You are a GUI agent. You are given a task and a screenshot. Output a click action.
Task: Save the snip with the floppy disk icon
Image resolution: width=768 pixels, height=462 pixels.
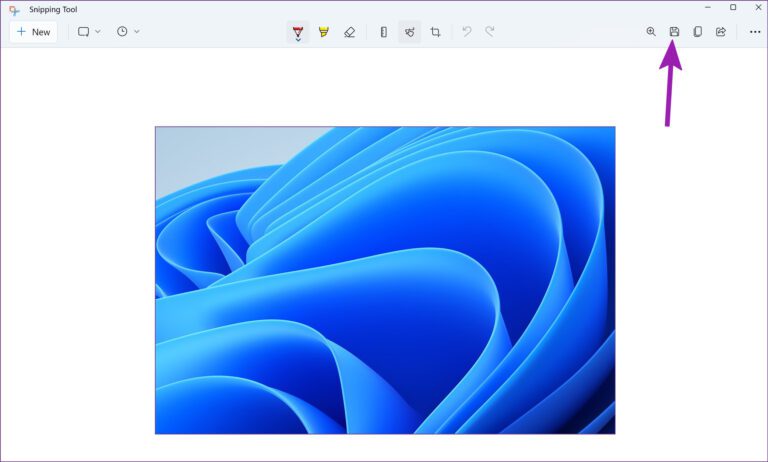[674, 32]
